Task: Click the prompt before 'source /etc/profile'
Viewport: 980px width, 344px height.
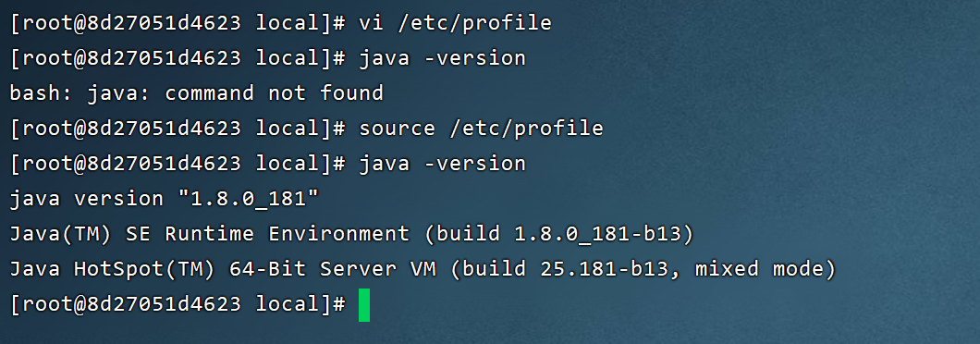Action: tap(178, 129)
